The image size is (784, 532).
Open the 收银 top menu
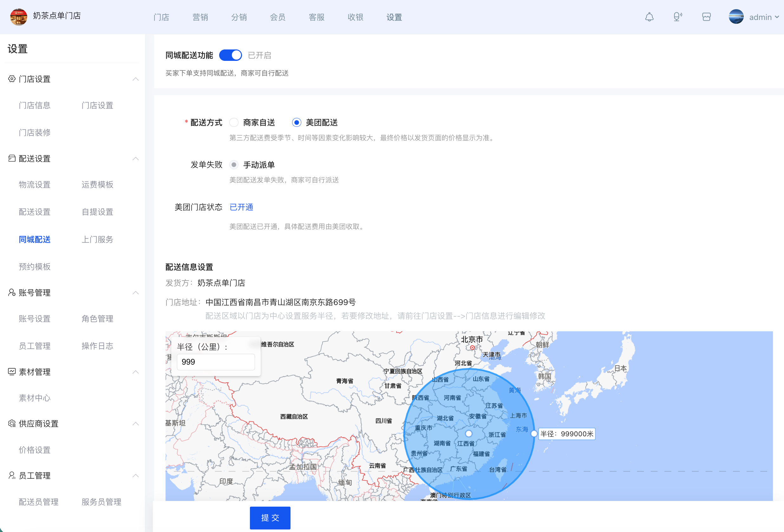click(356, 17)
